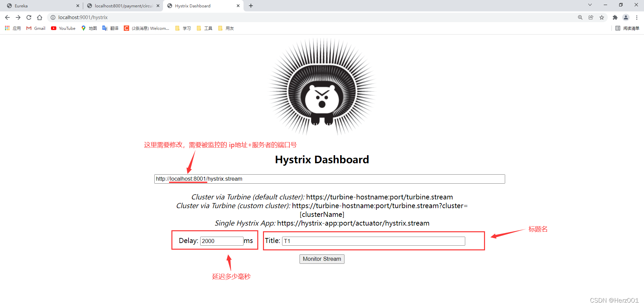Image resolution: width=644 pixels, height=306 pixels.
Task: Go back to the previous page
Action: click(7, 17)
